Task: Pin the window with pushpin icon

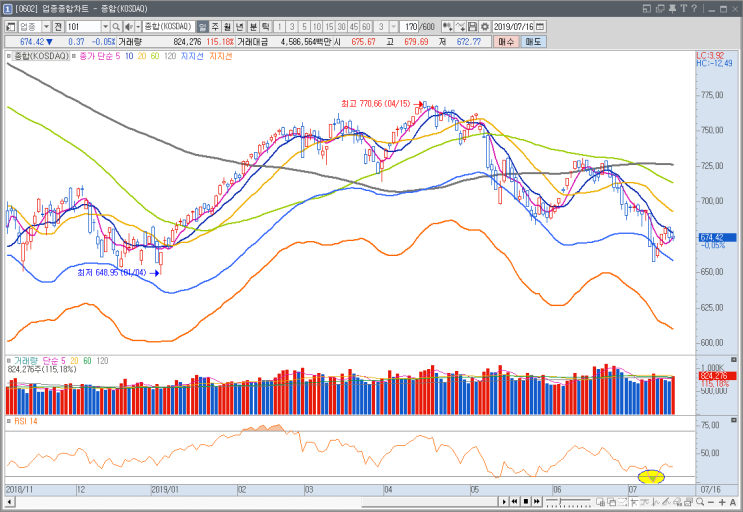Action: 672,9
